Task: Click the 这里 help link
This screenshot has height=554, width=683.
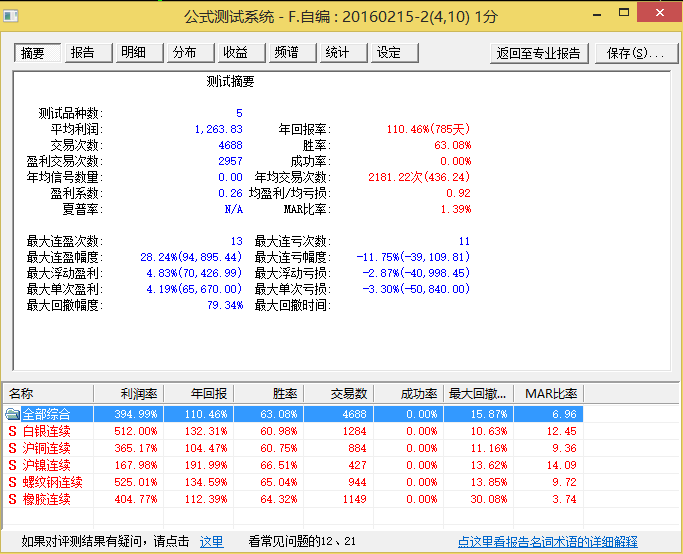Action: [x=211, y=541]
